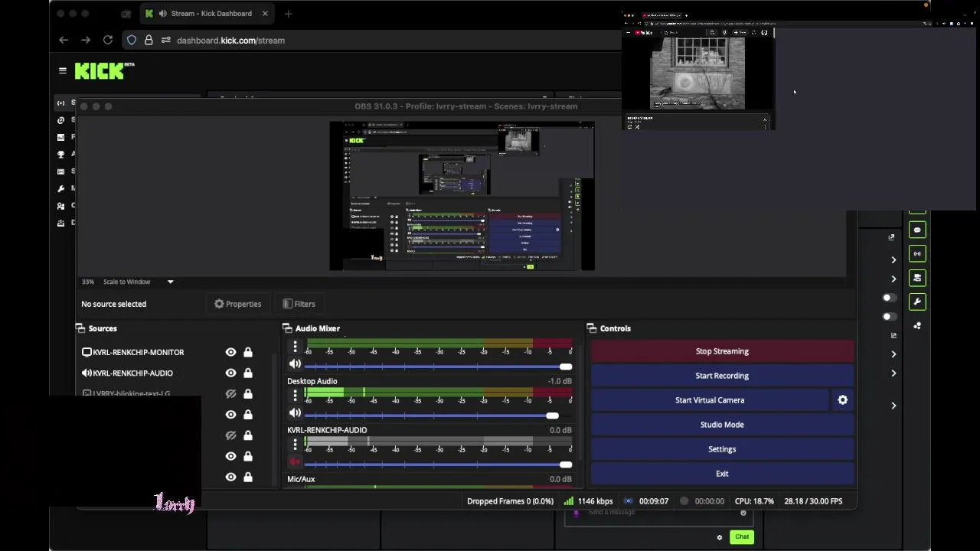
Task: Hide the KVRL-RENKCHIP-MONITOR source
Action: click(230, 352)
